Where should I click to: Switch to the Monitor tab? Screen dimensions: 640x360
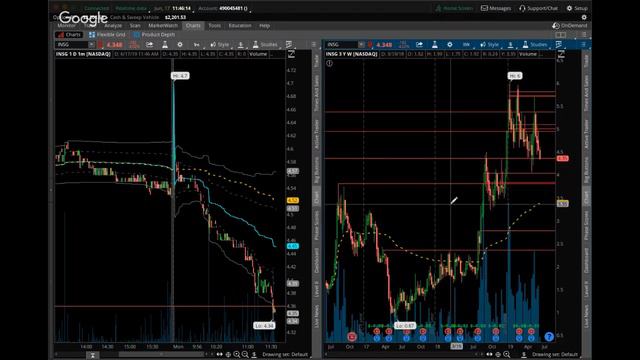(66, 25)
